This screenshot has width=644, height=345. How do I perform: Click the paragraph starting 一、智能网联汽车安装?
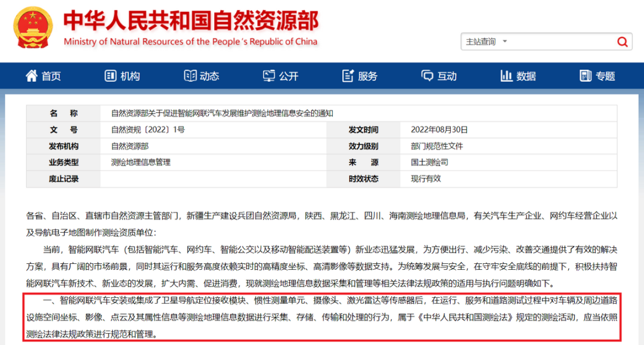point(321,317)
